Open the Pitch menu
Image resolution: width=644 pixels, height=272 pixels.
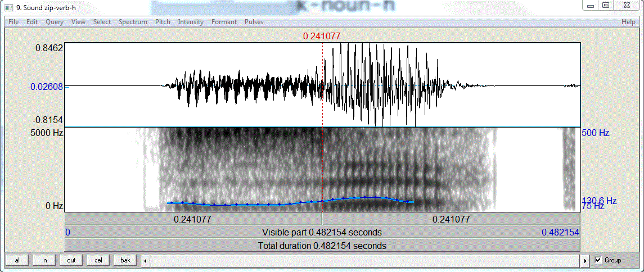163,22
